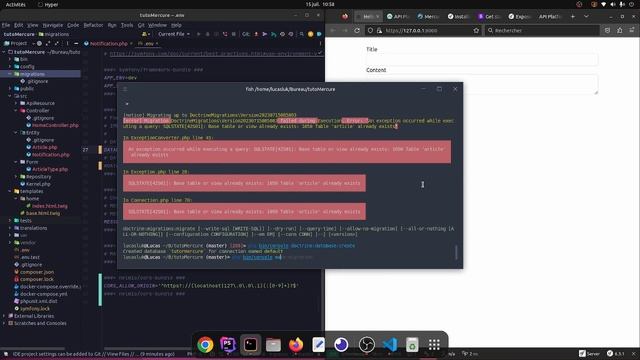Open ArticleType.php in project tree

(50, 169)
